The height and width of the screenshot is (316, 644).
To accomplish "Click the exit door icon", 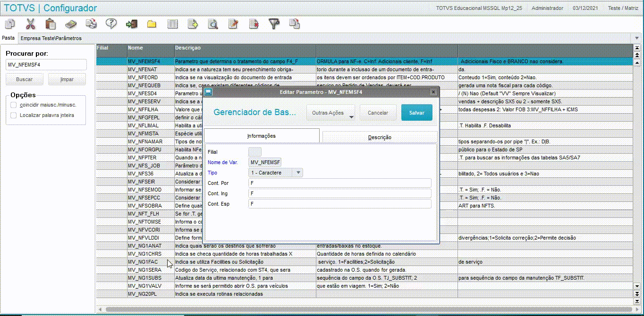I will coord(131,24).
